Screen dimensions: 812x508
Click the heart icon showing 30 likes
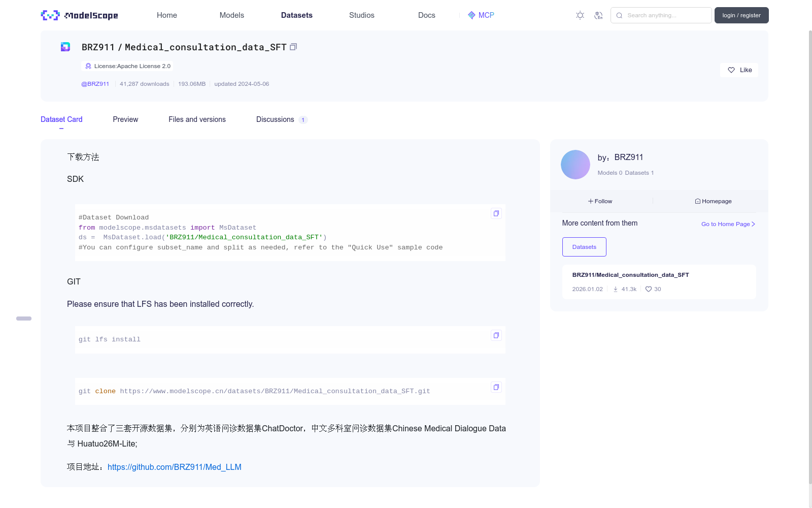pyautogui.click(x=649, y=289)
